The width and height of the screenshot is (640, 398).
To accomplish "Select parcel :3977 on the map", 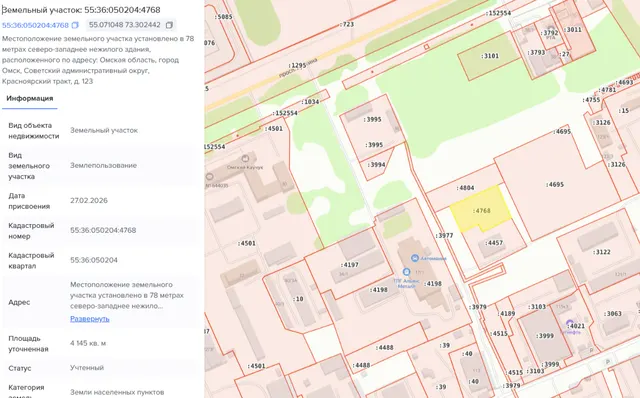I will click(444, 236).
